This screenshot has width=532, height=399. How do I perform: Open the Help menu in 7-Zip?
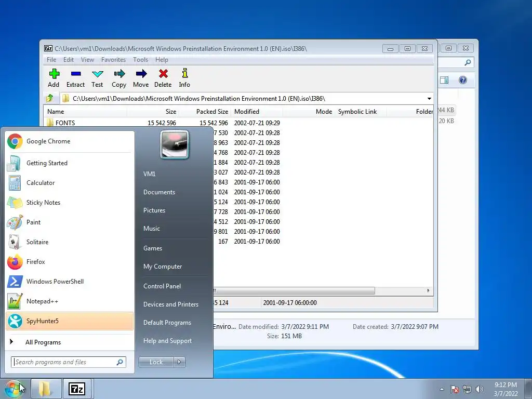pyautogui.click(x=162, y=60)
